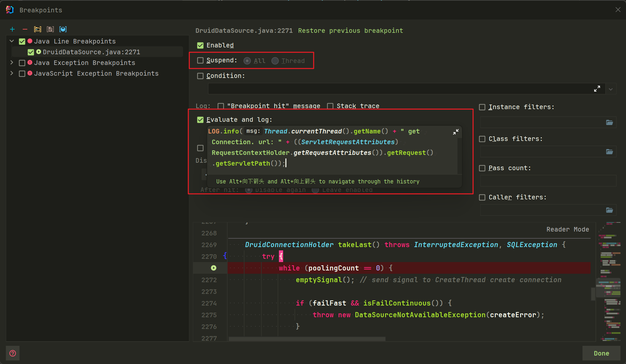Click inside the LOG.info expression editor

coord(332,150)
